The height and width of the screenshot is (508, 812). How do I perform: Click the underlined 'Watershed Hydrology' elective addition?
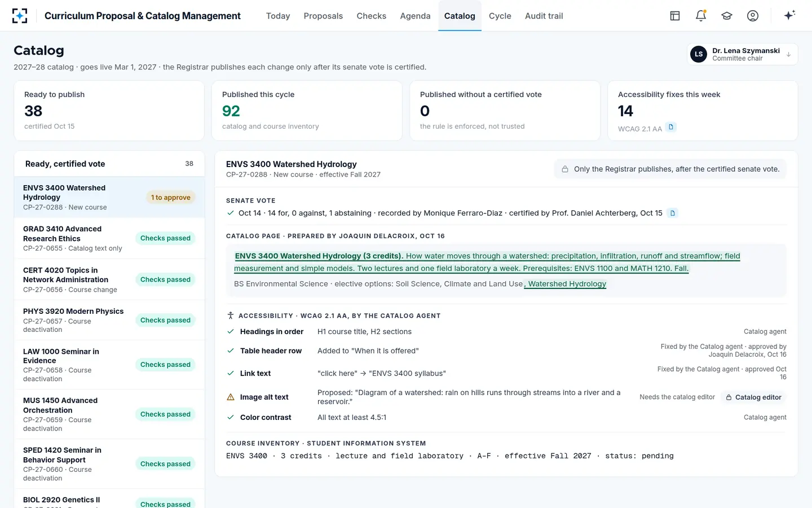click(567, 284)
